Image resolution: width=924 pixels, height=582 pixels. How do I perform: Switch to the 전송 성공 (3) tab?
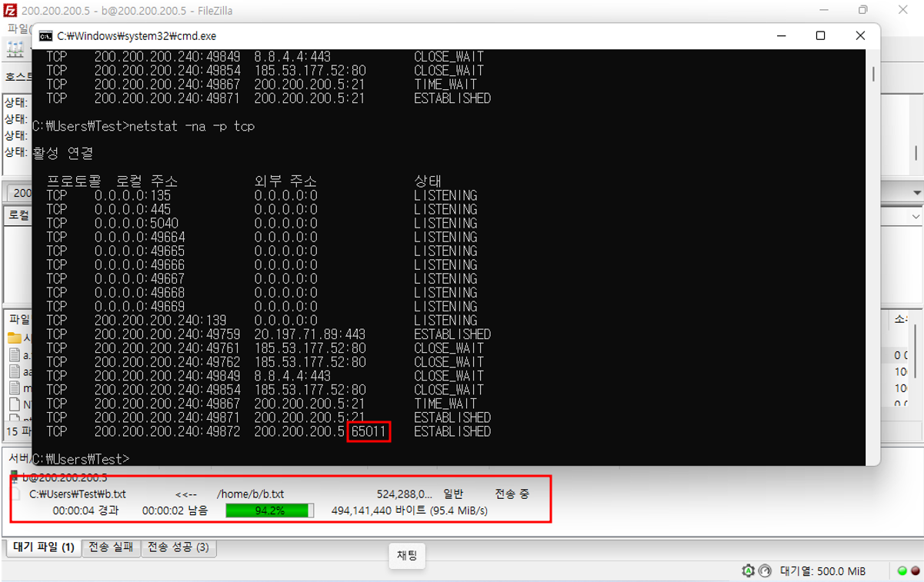point(178,547)
